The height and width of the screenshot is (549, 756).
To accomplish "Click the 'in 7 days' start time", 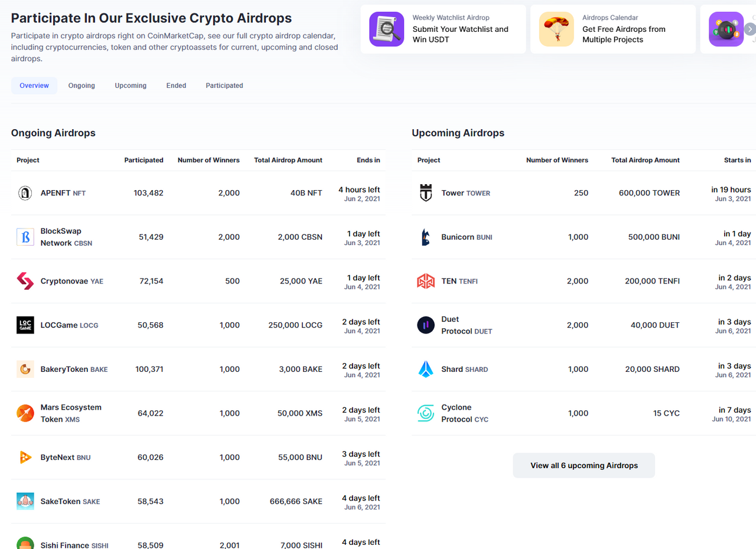I will (735, 410).
